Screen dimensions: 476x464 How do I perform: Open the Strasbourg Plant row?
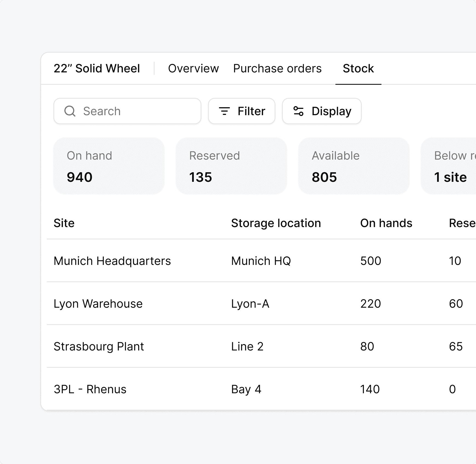261,346
